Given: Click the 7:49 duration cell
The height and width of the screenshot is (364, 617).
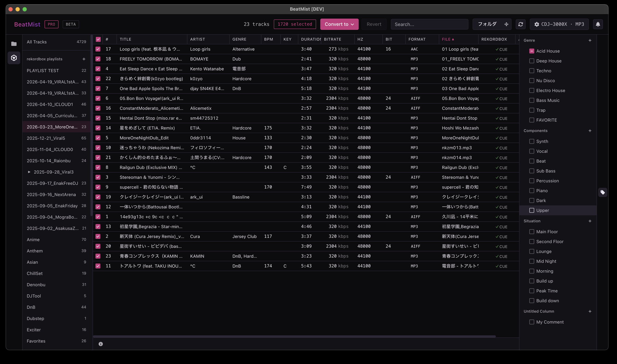Looking at the screenshot, I should (306, 187).
